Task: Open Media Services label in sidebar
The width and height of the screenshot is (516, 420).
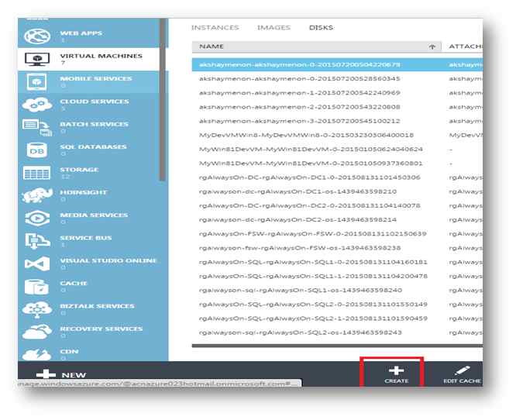Action: pos(94,215)
